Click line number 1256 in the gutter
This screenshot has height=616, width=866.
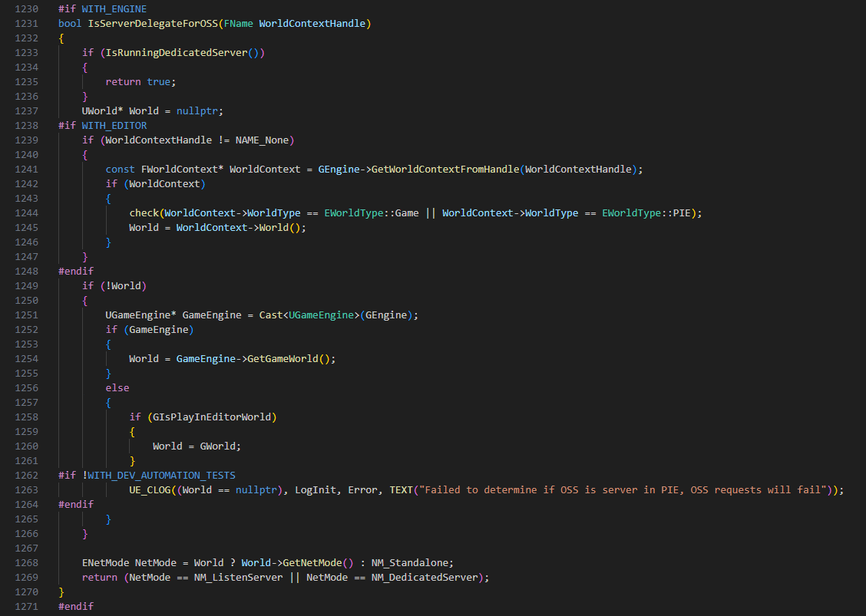pos(27,388)
